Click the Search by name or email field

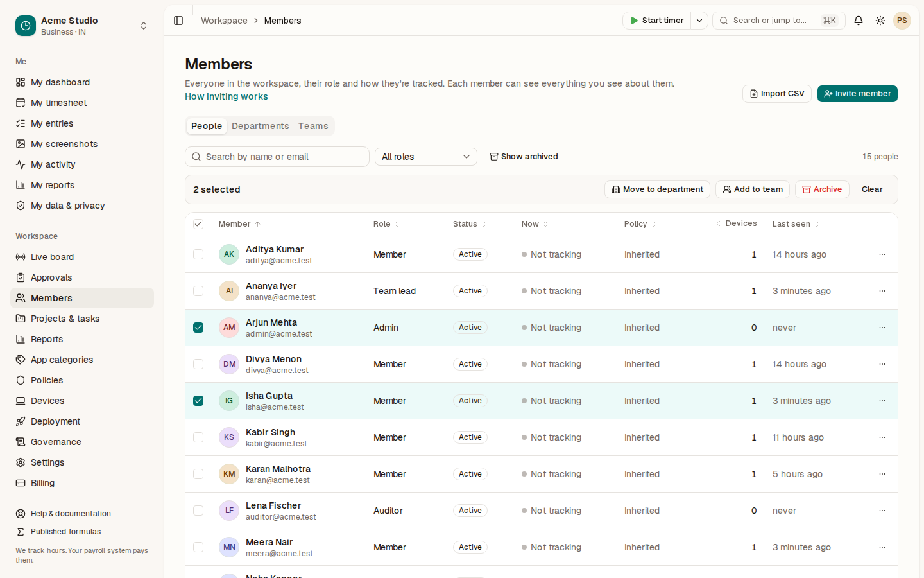[x=277, y=157]
